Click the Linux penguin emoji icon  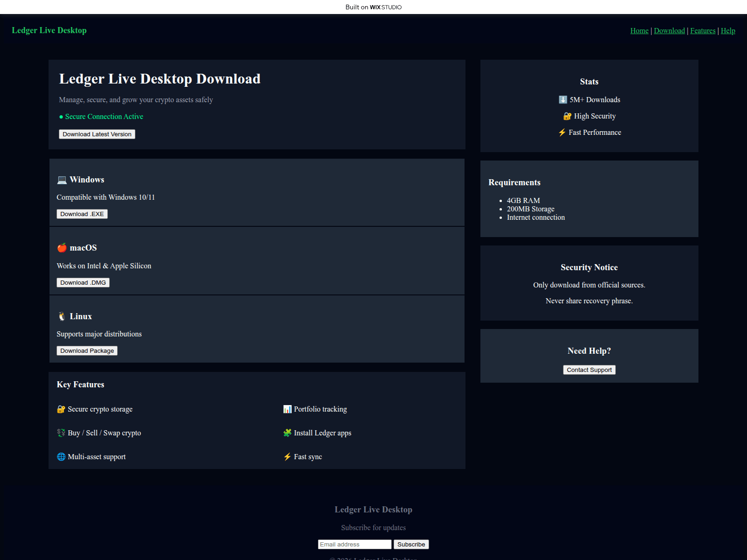coord(62,316)
